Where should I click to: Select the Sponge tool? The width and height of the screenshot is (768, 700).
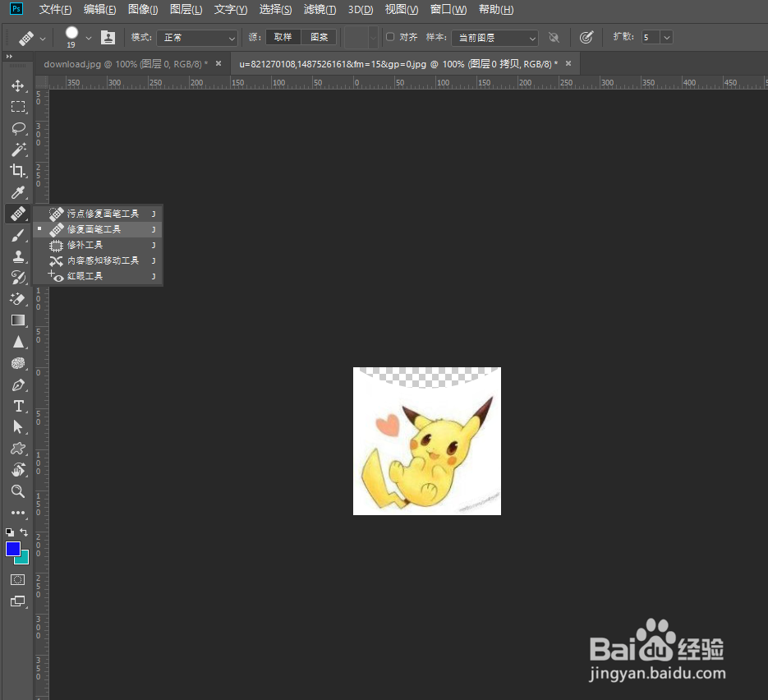pyautogui.click(x=18, y=363)
